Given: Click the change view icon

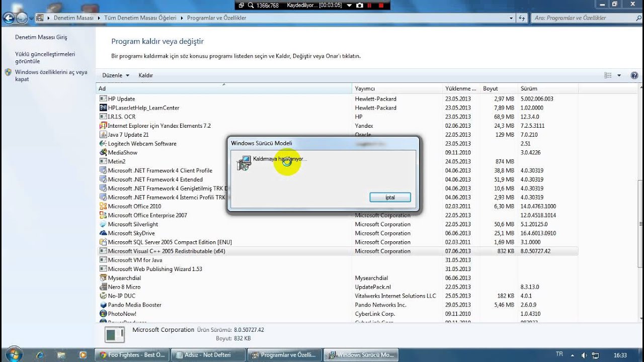Looking at the screenshot, I should 608,75.
